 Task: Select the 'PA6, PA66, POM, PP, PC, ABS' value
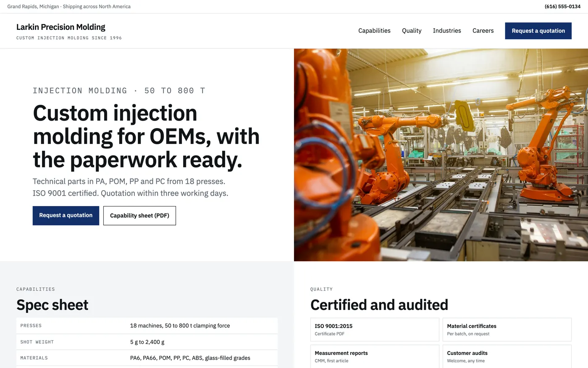(x=190, y=358)
